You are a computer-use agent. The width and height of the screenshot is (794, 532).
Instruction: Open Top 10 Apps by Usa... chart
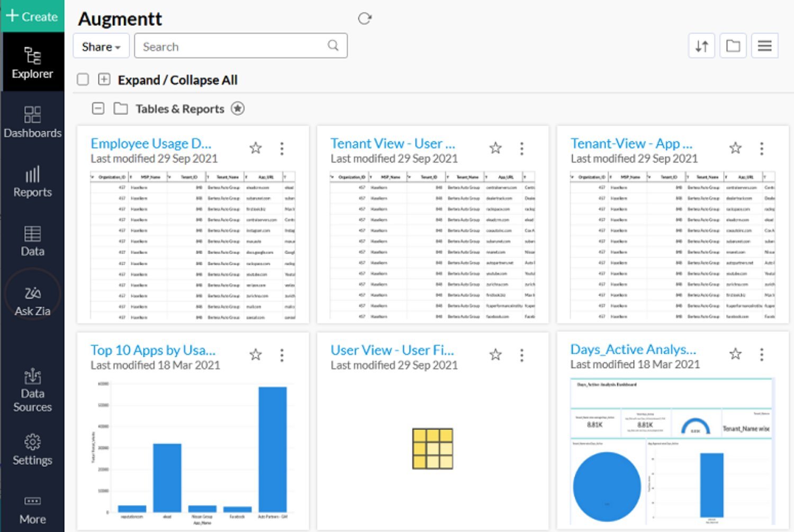point(153,350)
